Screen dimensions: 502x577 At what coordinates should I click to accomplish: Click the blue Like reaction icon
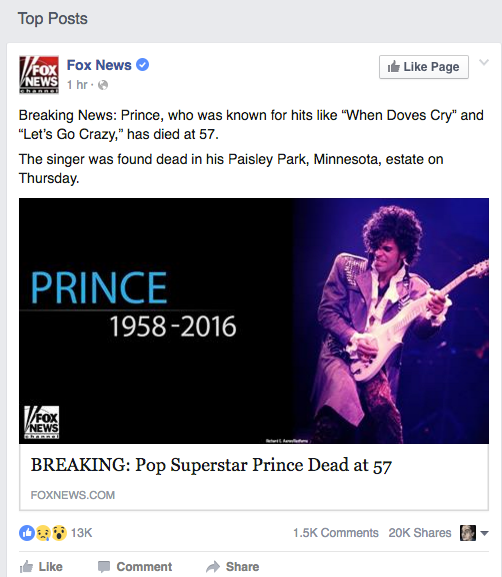[x=27, y=532]
